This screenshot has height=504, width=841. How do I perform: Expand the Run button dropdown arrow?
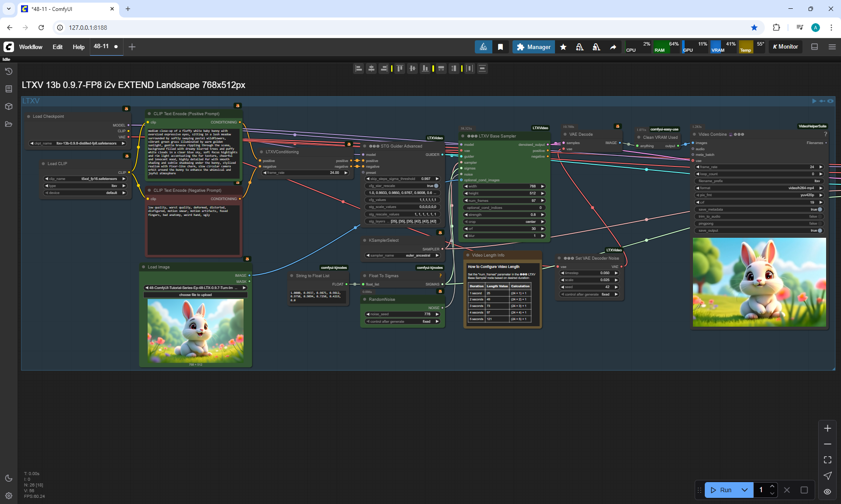click(x=745, y=490)
